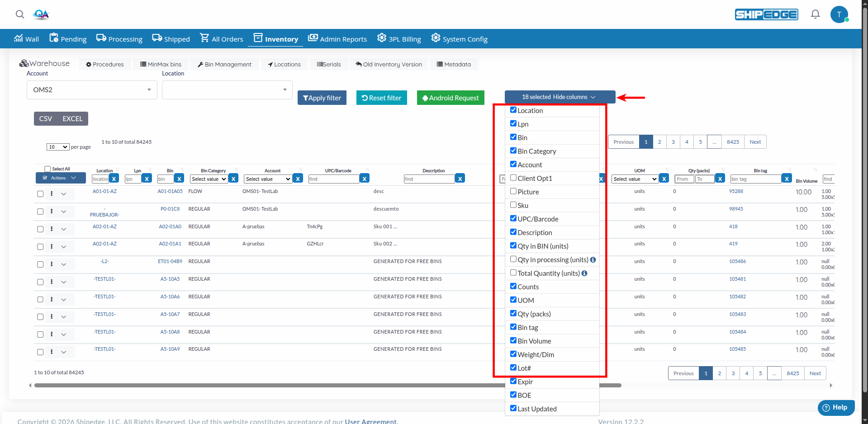Image resolution: width=868 pixels, height=424 pixels.
Task: Open the Bin Management sub-tab
Action: pyautogui.click(x=225, y=64)
